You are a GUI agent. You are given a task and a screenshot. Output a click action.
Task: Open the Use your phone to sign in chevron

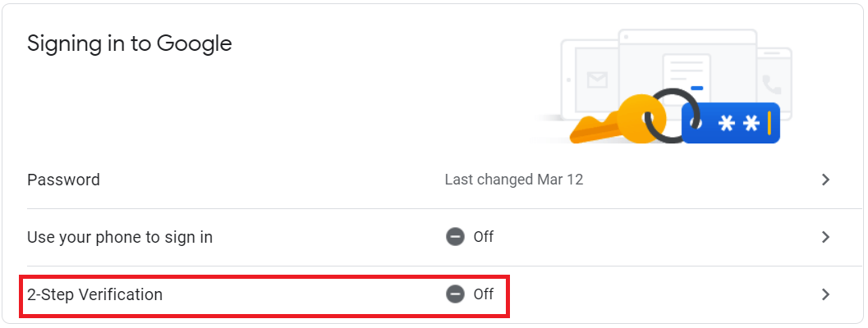825,237
